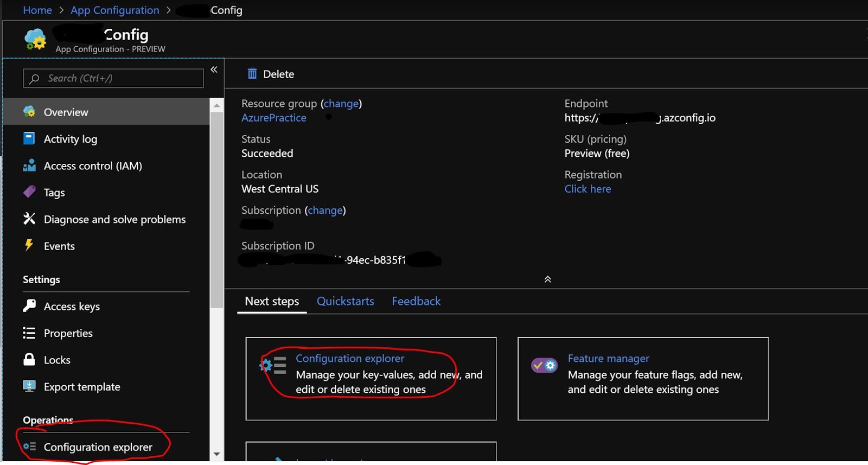Click the sidebar Configuration explorer gear icon
The height and width of the screenshot is (465, 868).
click(29, 447)
